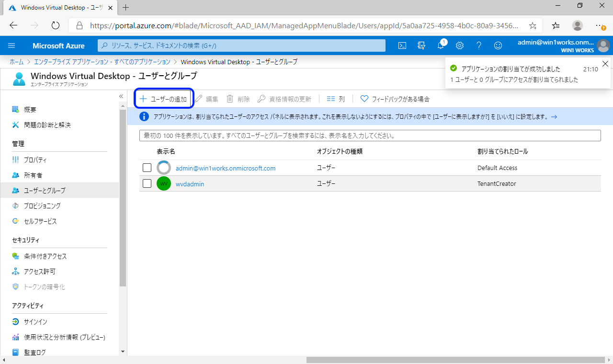Screen dimensions: 613x364
Task: Go back with the browser back arrow
Action: (13, 25)
